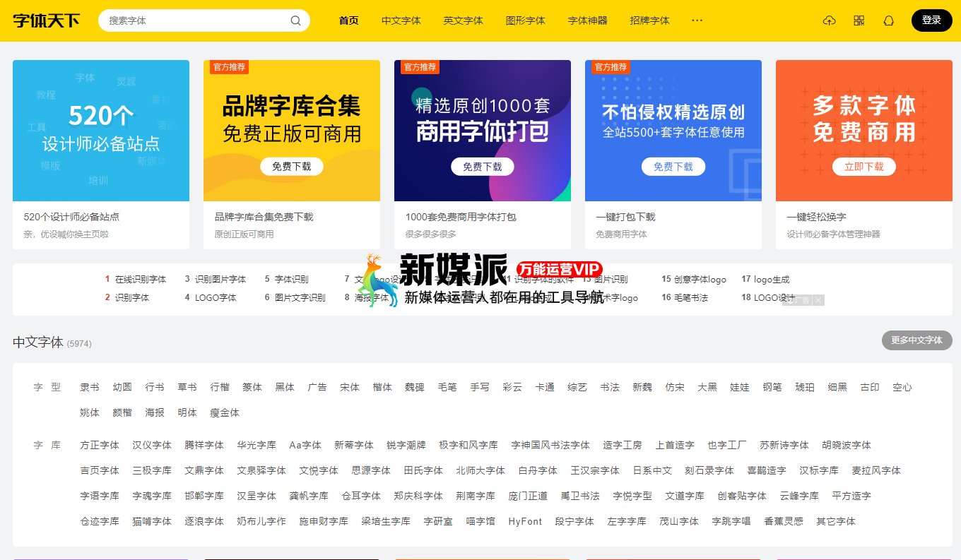
Task: Open link 品牌字库合集免费下载
Action: (264, 217)
